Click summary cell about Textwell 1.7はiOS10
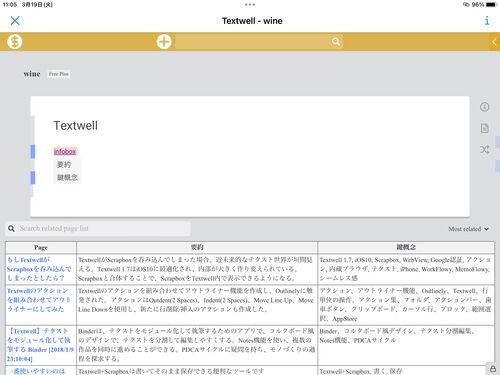This screenshot has width=500, height=375. click(197, 269)
